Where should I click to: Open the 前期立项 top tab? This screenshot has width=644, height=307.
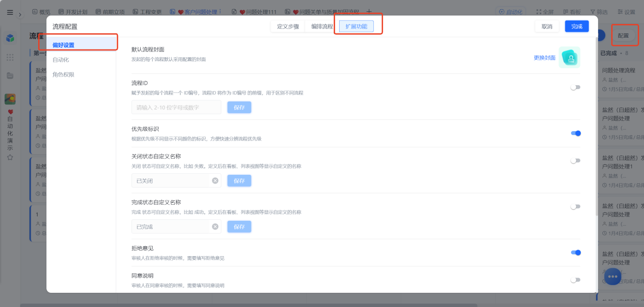(110, 12)
